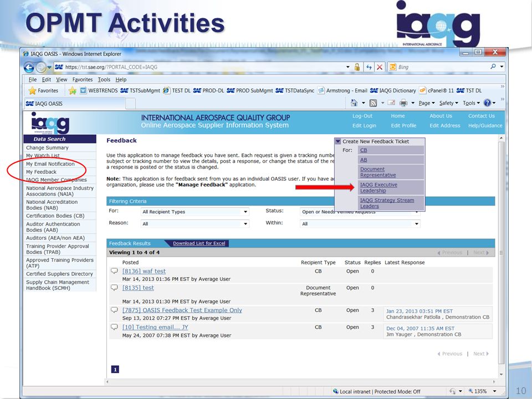Open the File menu
Screen dimensions: 532x399
pyautogui.click(x=33, y=79)
